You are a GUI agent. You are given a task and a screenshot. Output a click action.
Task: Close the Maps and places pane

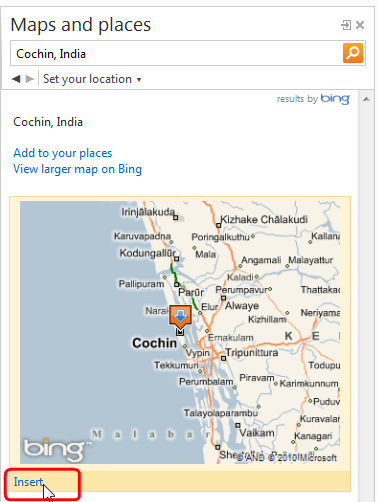point(360,25)
